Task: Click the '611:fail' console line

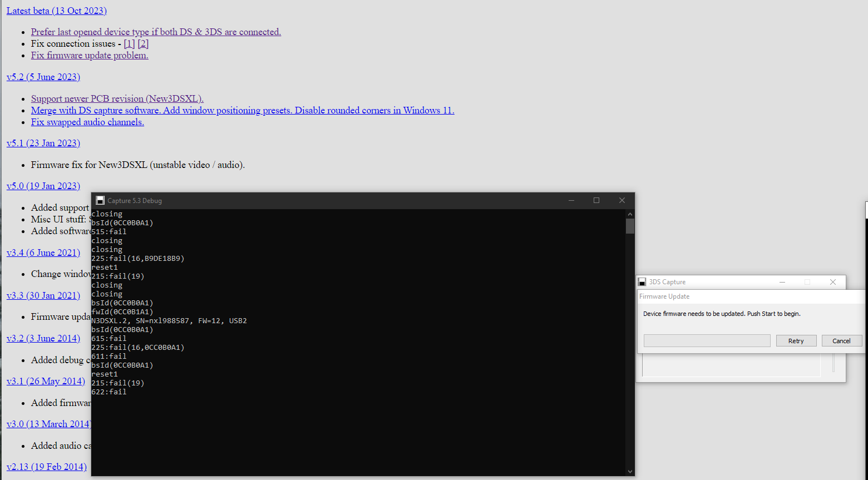Action: (109, 357)
